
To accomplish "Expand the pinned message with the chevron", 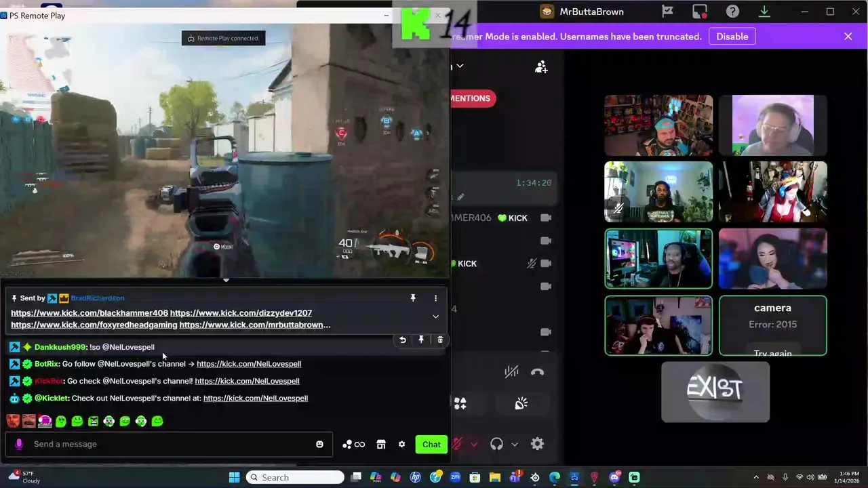I will (435, 317).
